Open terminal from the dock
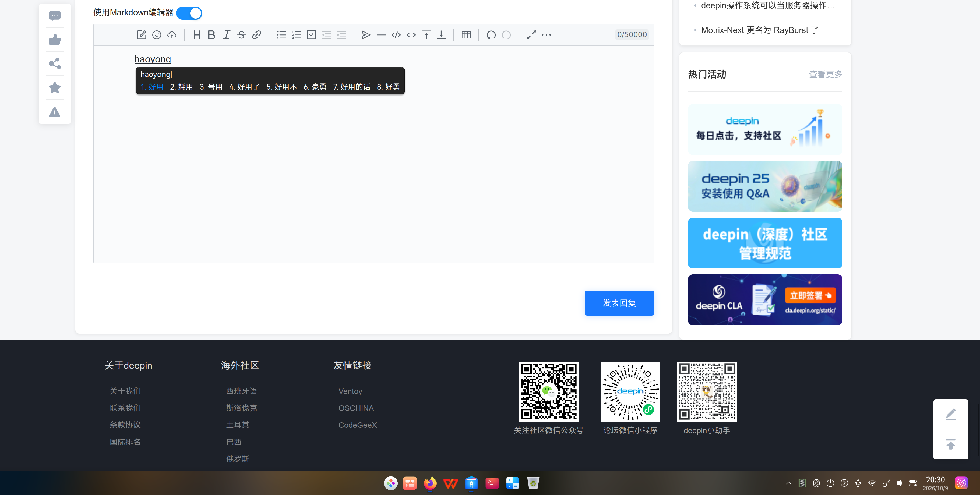Viewport: 980px width, 495px height. pos(492,483)
